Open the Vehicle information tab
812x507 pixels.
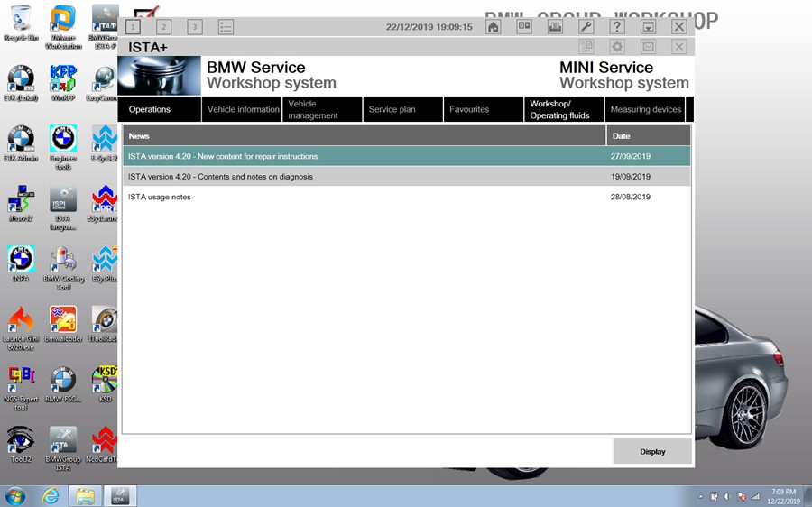tap(242, 109)
